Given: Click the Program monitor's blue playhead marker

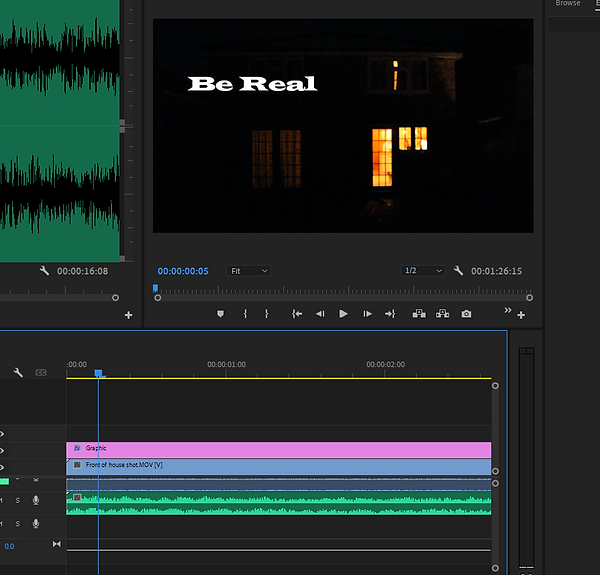Looking at the screenshot, I should pyautogui.click(x=155, y=288).
